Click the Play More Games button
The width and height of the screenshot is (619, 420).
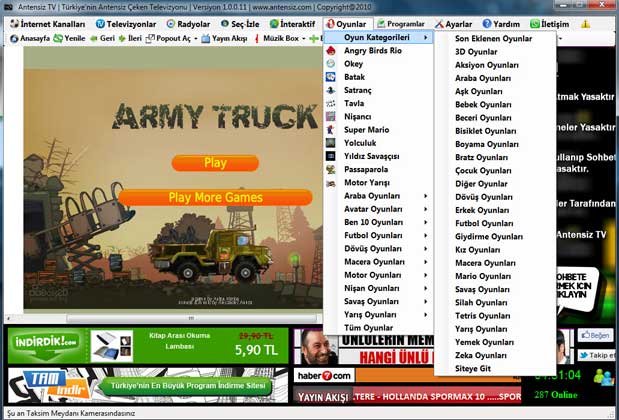coord(216,197)
